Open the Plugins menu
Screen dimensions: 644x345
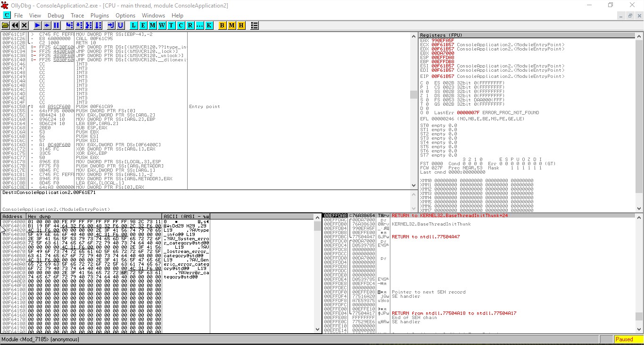tap(99, 16)
